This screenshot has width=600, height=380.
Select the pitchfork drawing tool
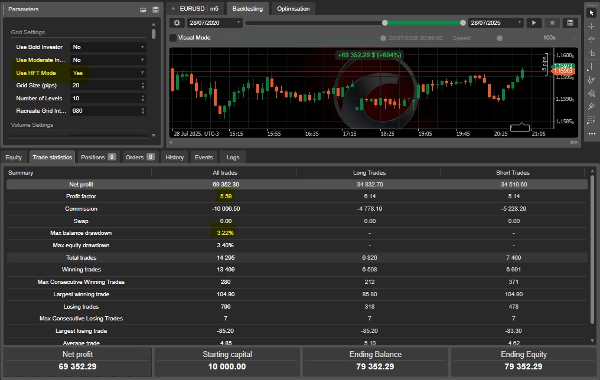click(592, 106)
